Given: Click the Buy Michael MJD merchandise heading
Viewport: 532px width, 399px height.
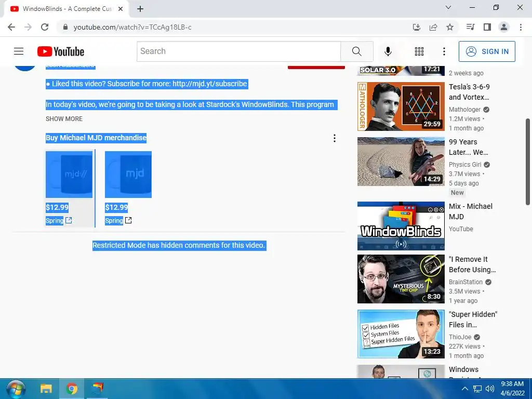Looking at the screenshot, I should pyautogui.click(x=96, y=138).
